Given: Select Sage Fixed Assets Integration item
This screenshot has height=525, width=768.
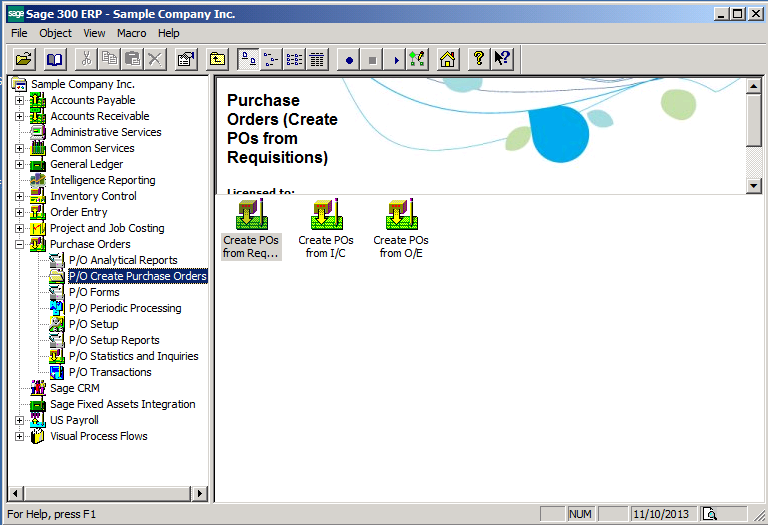Looking at the screenshot, I should point(122,405).
